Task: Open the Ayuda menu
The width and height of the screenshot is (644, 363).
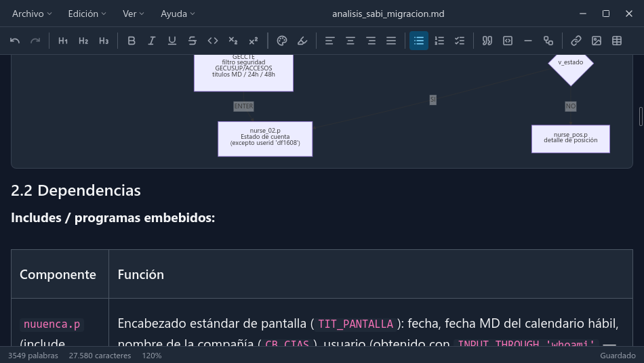Action: pyautogui.click(x=178, y=14)
